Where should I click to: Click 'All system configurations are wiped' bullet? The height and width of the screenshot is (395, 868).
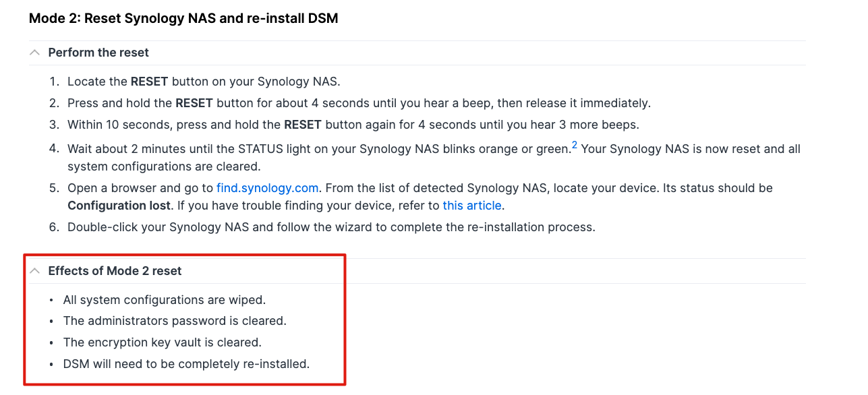click(x=165, y=300)
